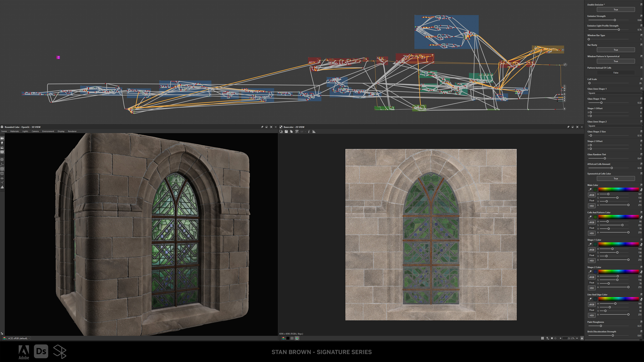Toggle Pattern Instead Of Cells False button

pyautogui.click(x=615, y=73)
